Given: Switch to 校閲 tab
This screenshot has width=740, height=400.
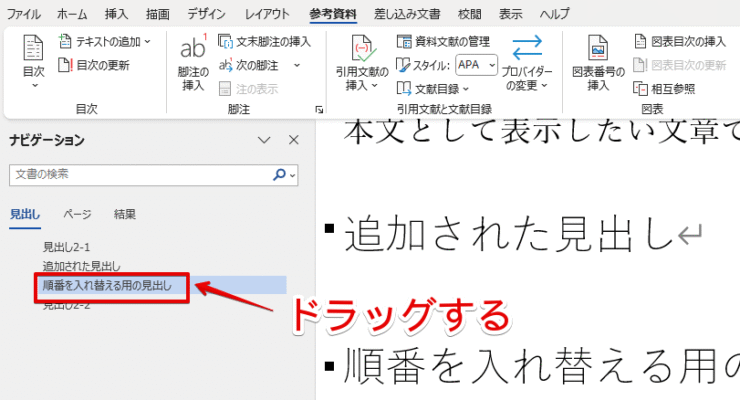Looking at the screenshot, I should tap(470, 14).
